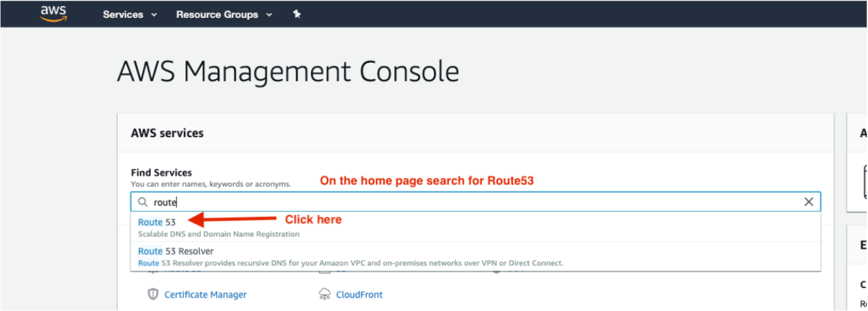Select the Route 53 search result
Image resolution: width=868 pixels, height=311 pixels.
click(x=476, y=227)
